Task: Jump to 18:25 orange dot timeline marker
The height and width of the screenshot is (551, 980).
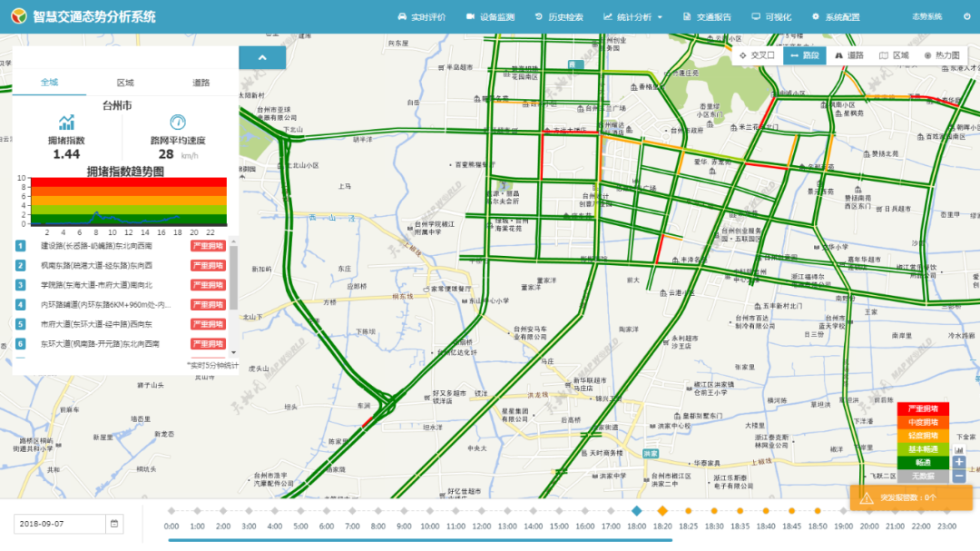Action: 688,511
